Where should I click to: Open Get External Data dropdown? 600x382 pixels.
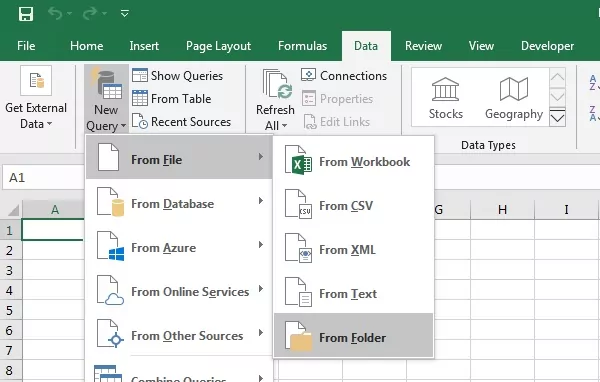36,98
